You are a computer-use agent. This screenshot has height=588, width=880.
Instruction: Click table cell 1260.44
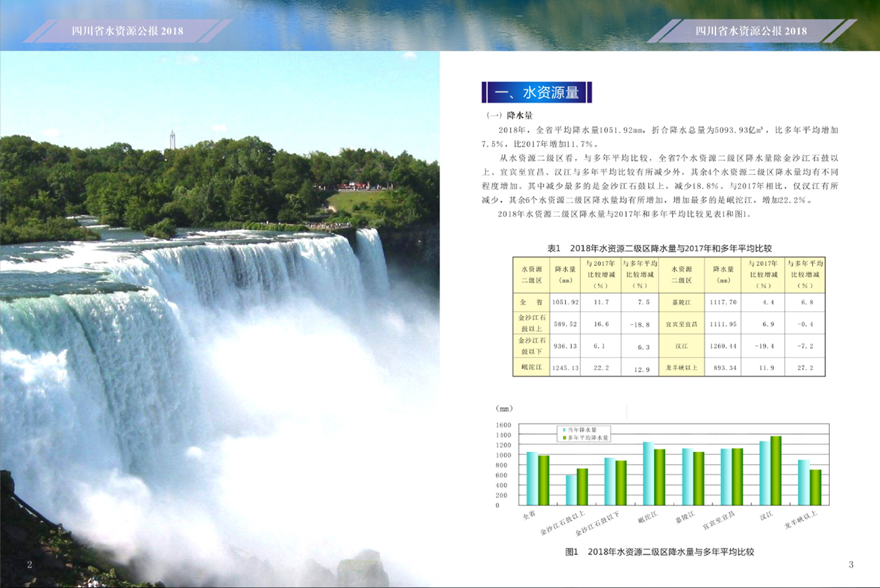pyautogui.click(x=724, y=346)
